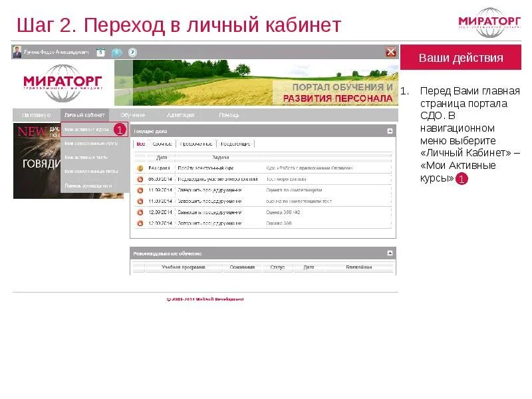Image resolution: width=532 pixels, height=399 pixels.
Task: Click the flame icon of the Оценка 360 №2 row
Action: pyautogui.click(x=140, y=212)
